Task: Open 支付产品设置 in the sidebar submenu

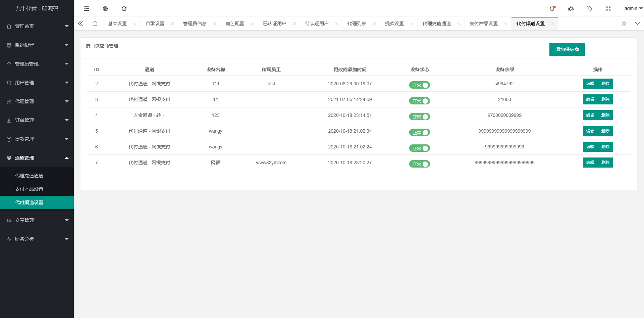Action: [x=29, y=189]
